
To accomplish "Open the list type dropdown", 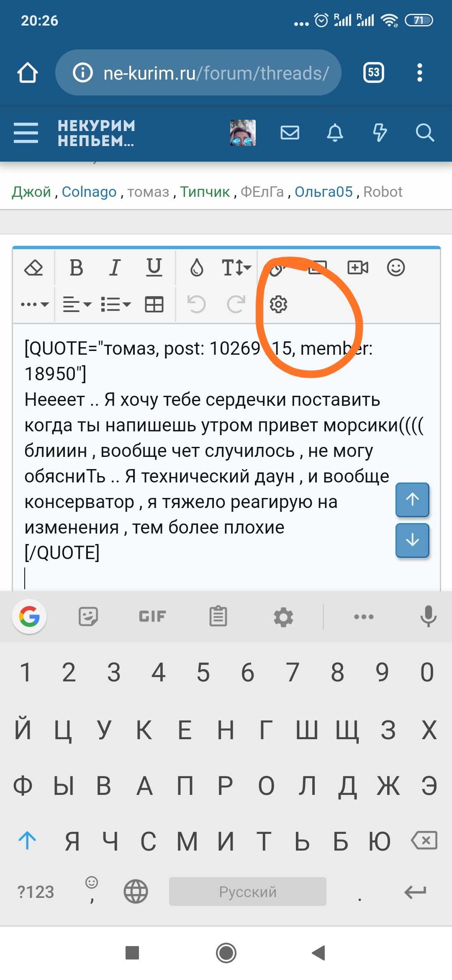I will (116, 304).
